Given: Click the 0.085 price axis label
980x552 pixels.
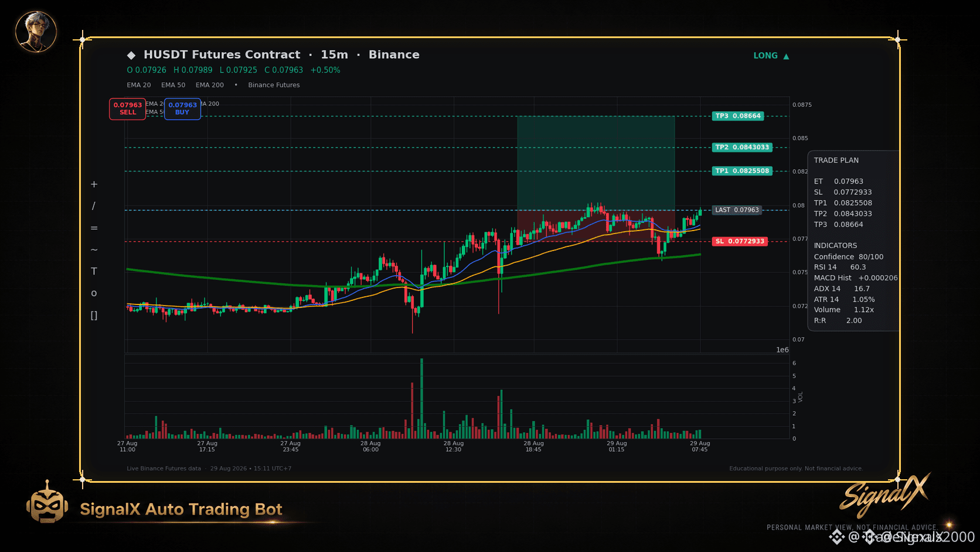Looking at the screenshot, I should [800, 138].
